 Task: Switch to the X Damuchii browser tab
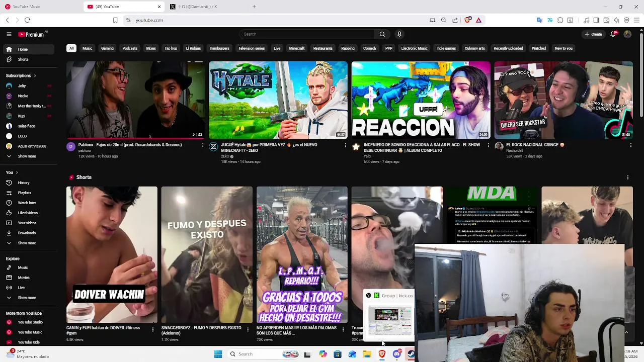[x=206, y=7]
